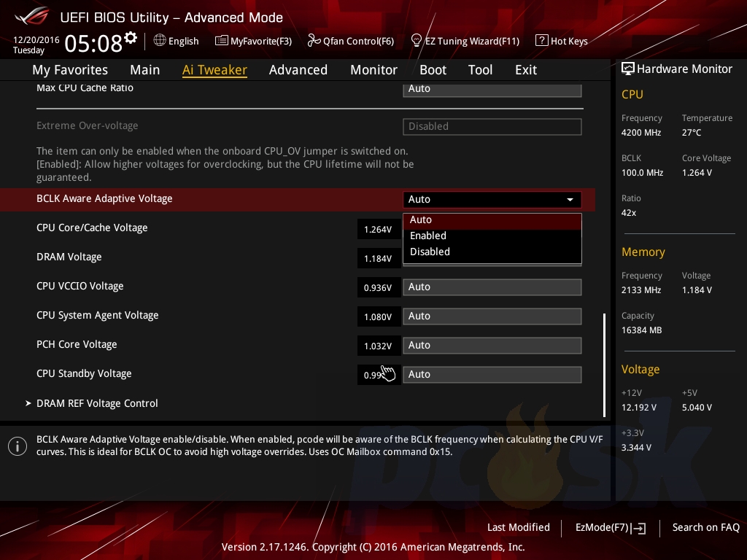Click the Extreme Over-voltage label
This screenshot has width=747, height=560.
(x=88, y=125)
